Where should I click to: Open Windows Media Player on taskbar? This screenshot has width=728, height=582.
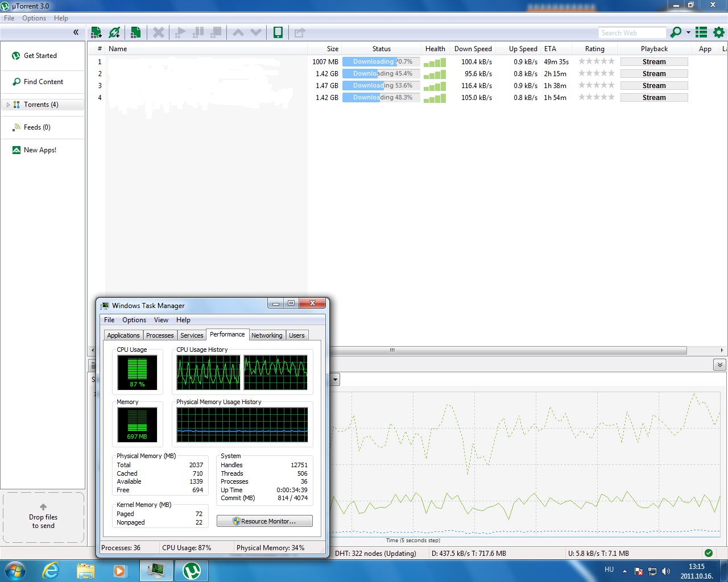point(119,571)
